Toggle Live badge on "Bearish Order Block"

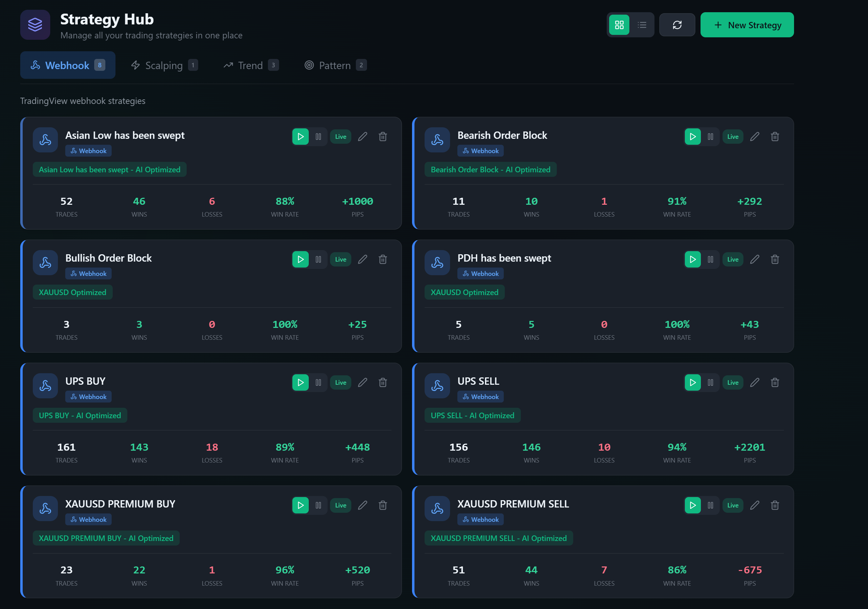point(732,136)
